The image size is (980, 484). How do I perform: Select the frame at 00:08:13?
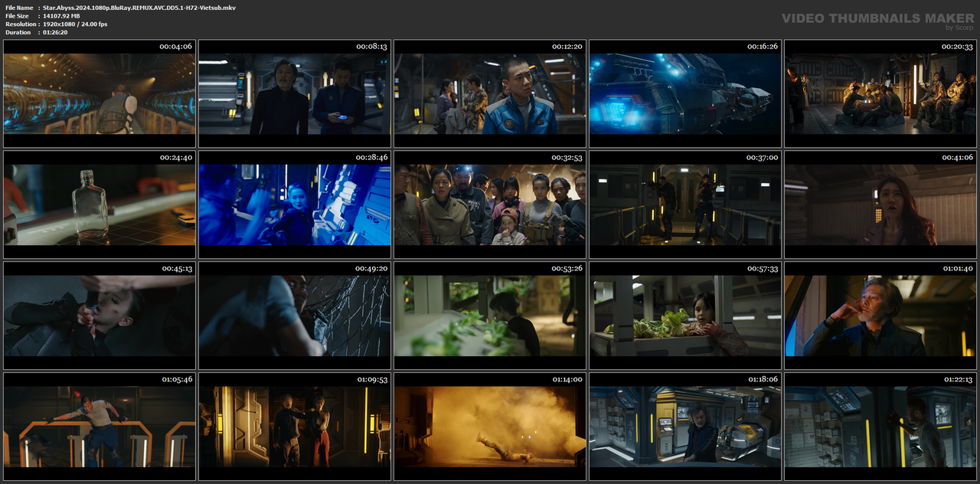295,93
